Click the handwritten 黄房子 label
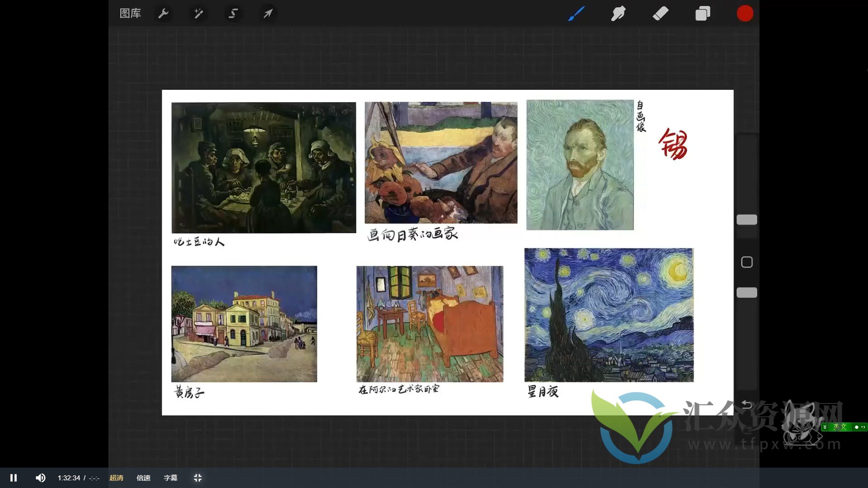The height and width of the screenshot is (488, 868). (x=189, y=392)
